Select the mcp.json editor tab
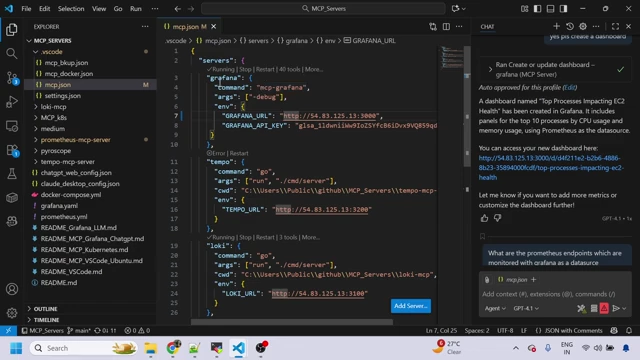The image size is (640, 360). coord(190,27)
